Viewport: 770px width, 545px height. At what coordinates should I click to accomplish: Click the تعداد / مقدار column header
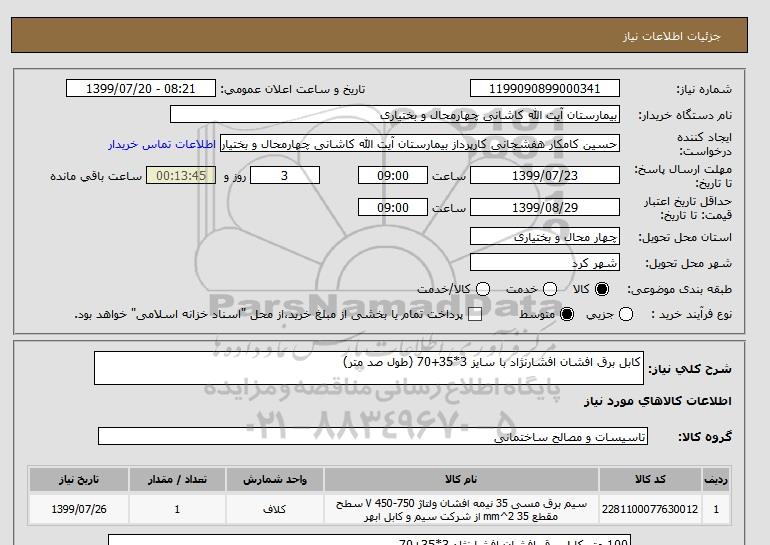177,479
